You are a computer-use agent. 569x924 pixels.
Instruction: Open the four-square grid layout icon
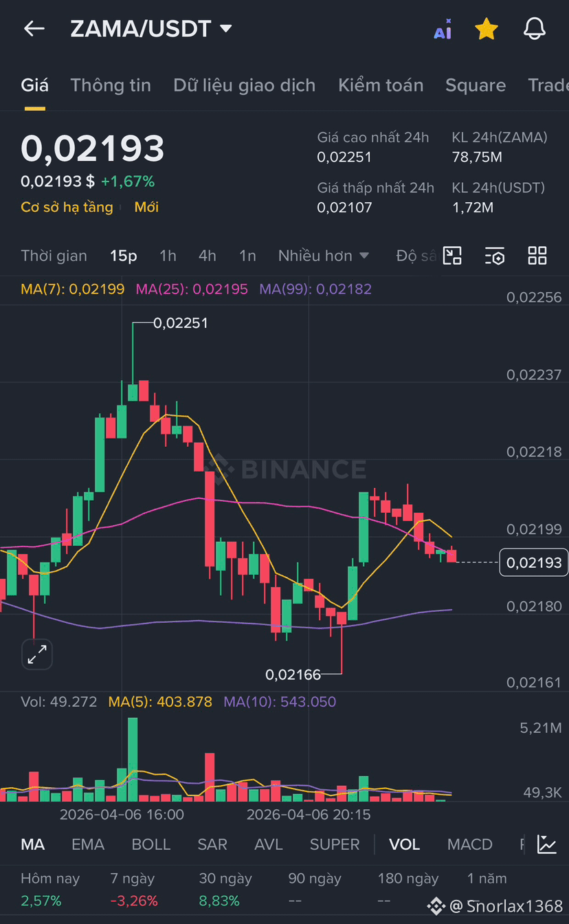coord(537,256)
